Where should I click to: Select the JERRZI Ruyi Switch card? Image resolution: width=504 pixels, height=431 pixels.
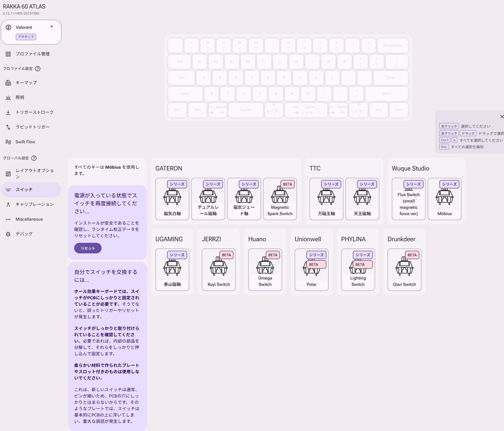218,270
